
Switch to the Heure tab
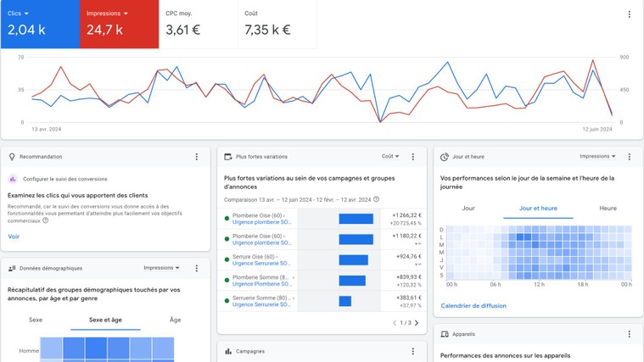click(608, 209)
